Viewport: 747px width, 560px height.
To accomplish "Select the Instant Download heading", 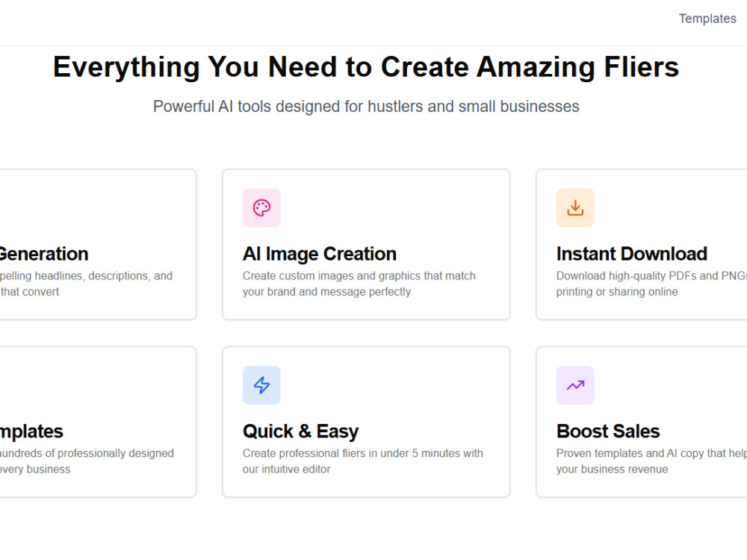I will (631, 254).
